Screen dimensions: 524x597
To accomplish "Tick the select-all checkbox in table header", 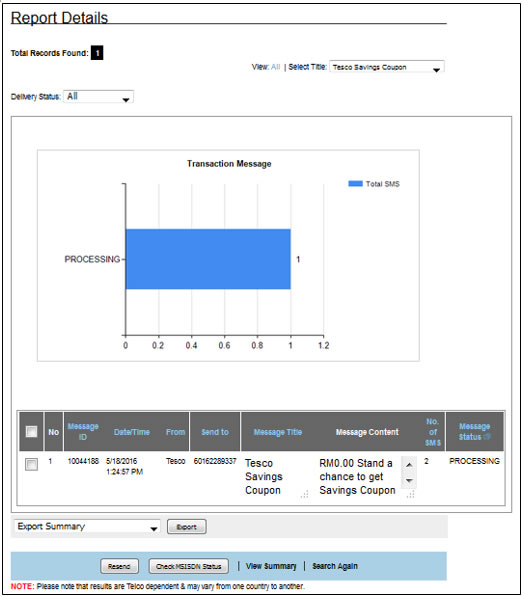I will pyautogui.click(x=31, y=431).
